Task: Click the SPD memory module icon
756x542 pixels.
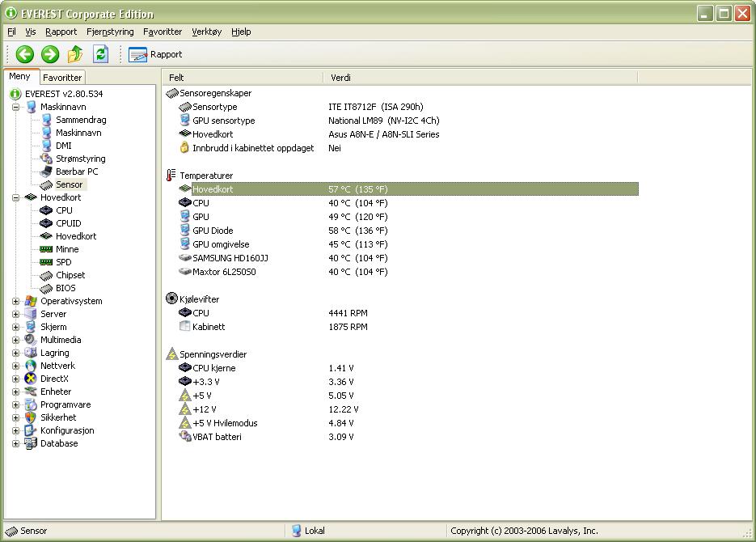Action: 46,262
